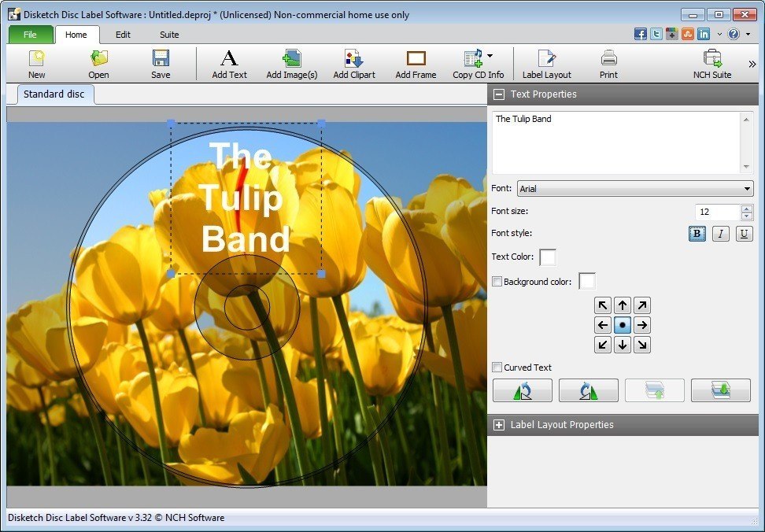The image size is (765, 532).
Task: Send the text object to back
Action: point(720,390)
